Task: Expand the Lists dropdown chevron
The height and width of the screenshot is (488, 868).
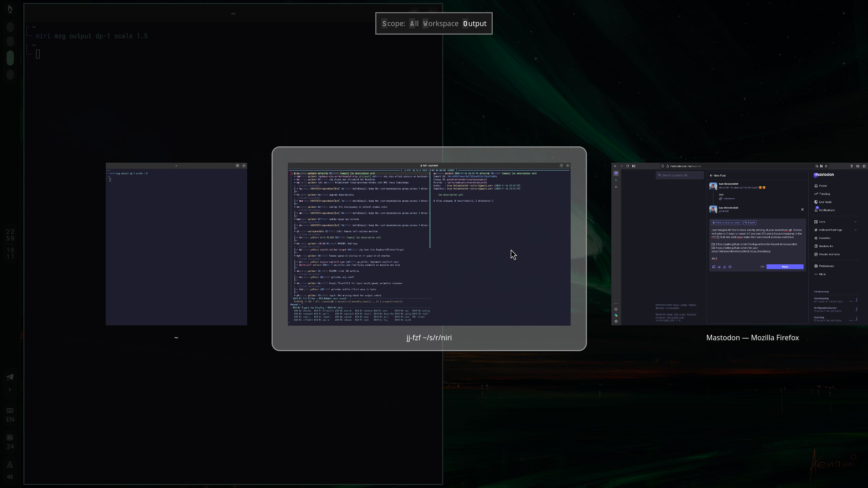Action: pos(856,222)
